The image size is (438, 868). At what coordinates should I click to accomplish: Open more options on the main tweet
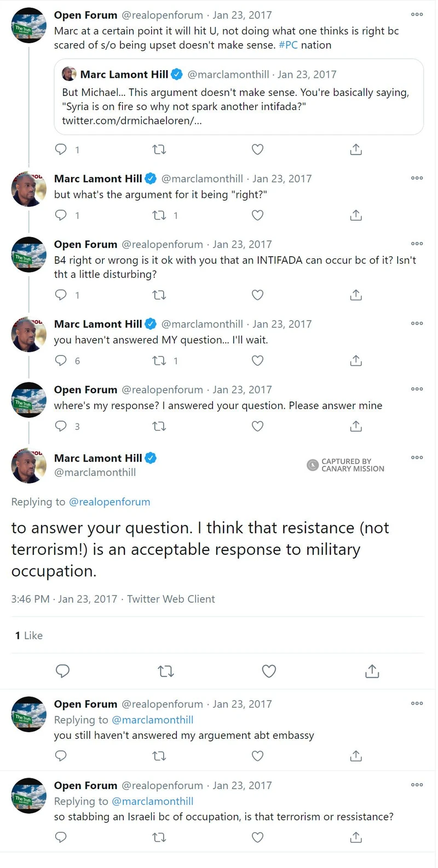point(417,458)
